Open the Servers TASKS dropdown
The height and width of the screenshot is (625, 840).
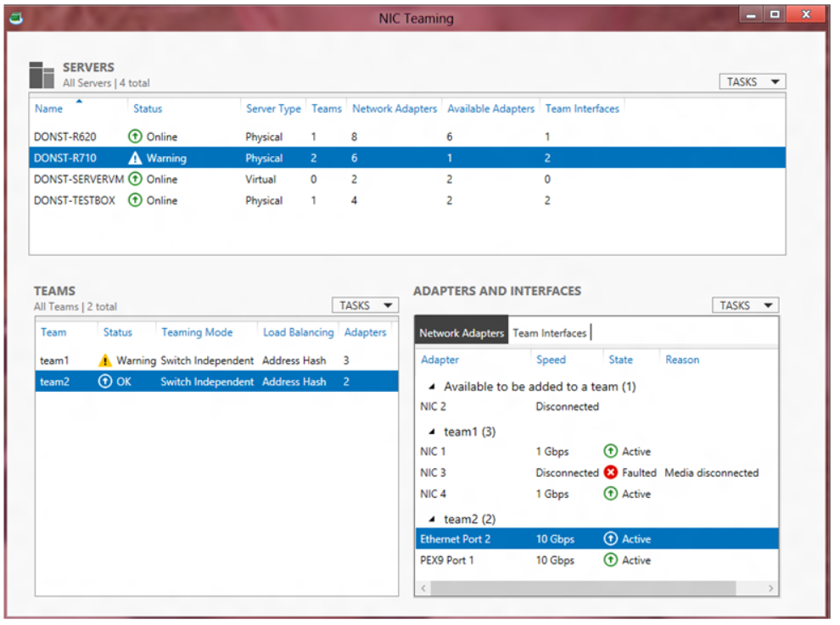click(x=752, y=81)
